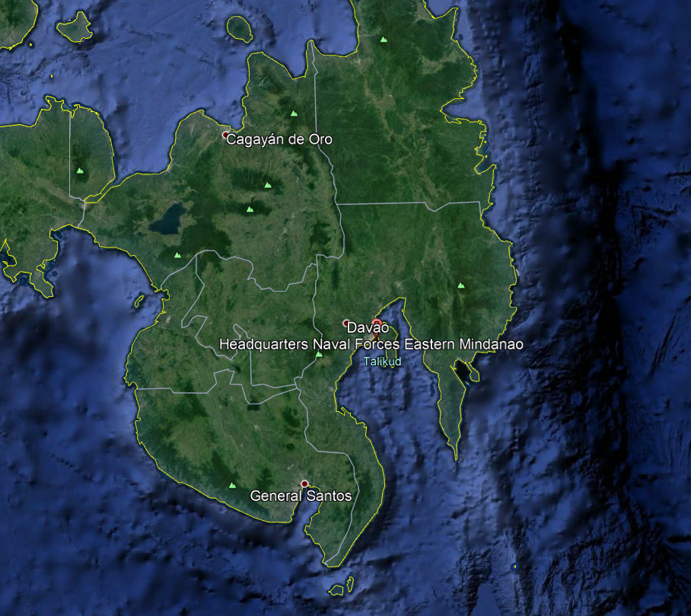Click mountain icon west of General Santos
The height and width of the screenshot is (616, 691).
(232, 486)
